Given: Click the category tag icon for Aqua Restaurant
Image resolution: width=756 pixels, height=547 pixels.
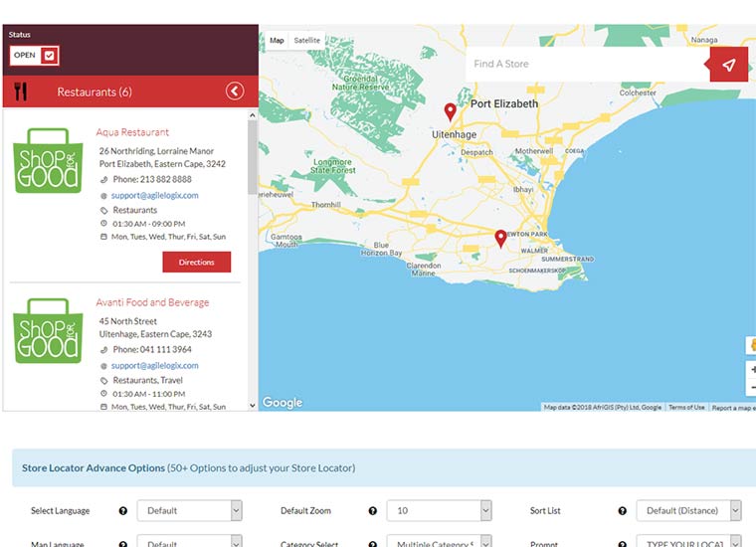Looking at the screenshot, I should 103,211.
